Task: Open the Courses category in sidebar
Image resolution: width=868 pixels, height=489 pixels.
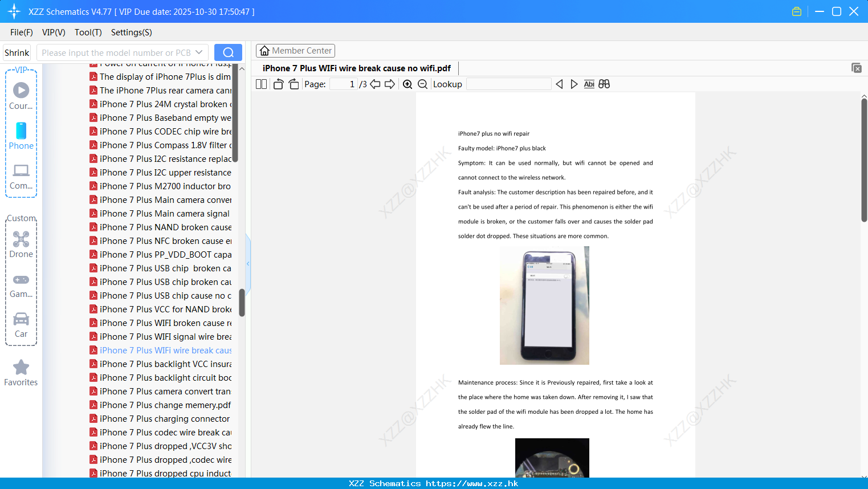Action: (21, 96)
